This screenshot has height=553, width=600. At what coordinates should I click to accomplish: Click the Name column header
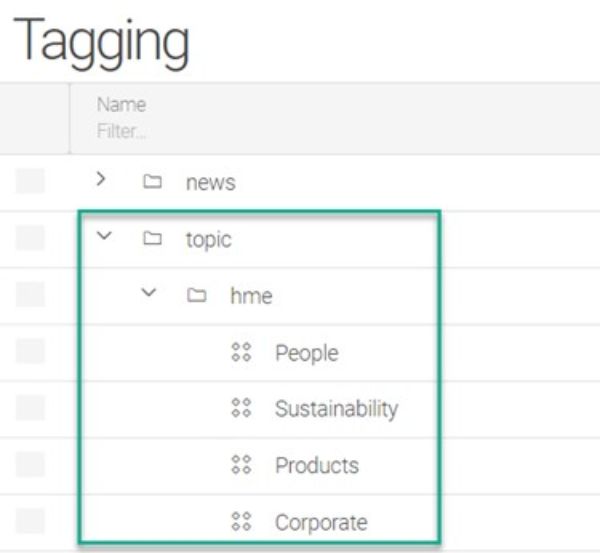coord(121,105)
